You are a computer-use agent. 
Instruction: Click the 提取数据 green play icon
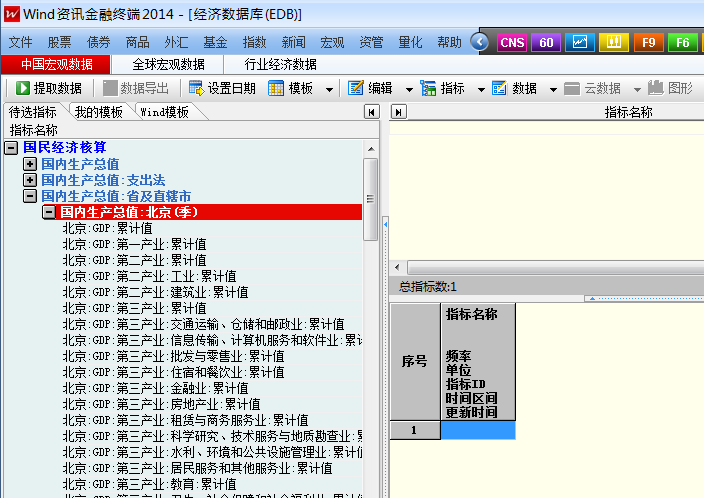22,88
